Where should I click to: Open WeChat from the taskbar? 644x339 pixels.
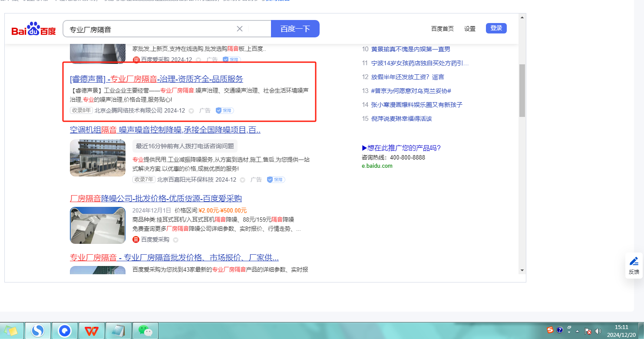(x=145, y=331)
